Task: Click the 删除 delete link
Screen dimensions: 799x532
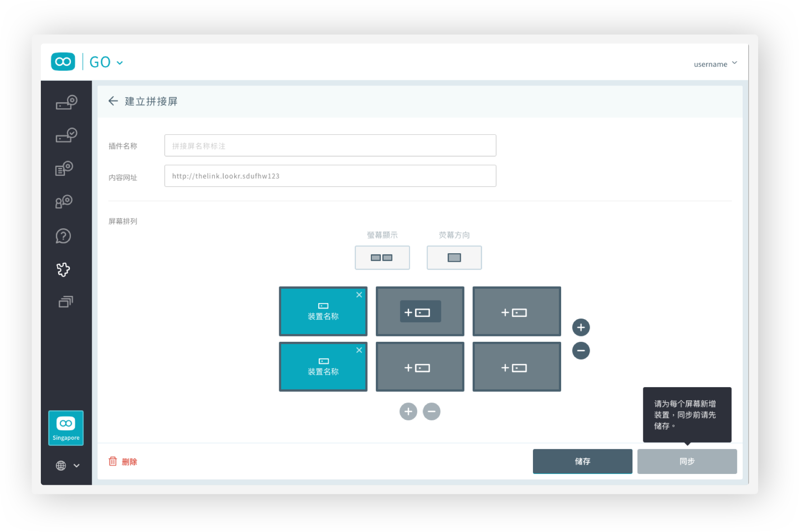Action: pyautogui.click(x=123, y=462)
